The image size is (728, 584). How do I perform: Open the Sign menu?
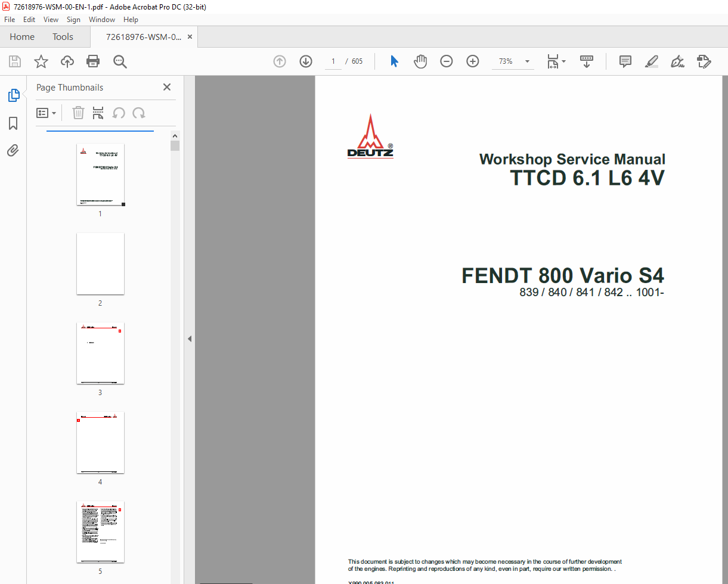tap(73, 20)
